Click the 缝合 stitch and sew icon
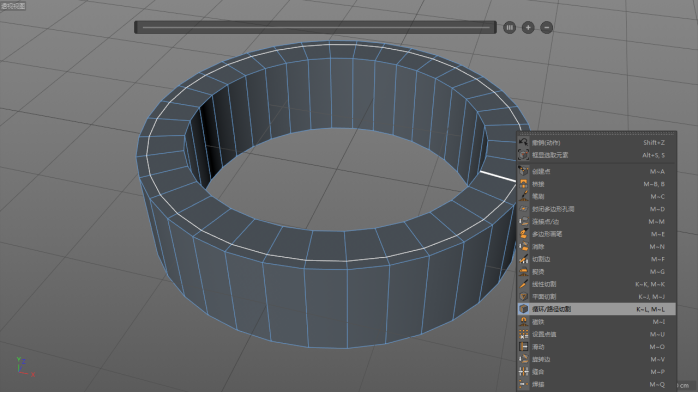The image size is (698, 393). click(524, 372)
